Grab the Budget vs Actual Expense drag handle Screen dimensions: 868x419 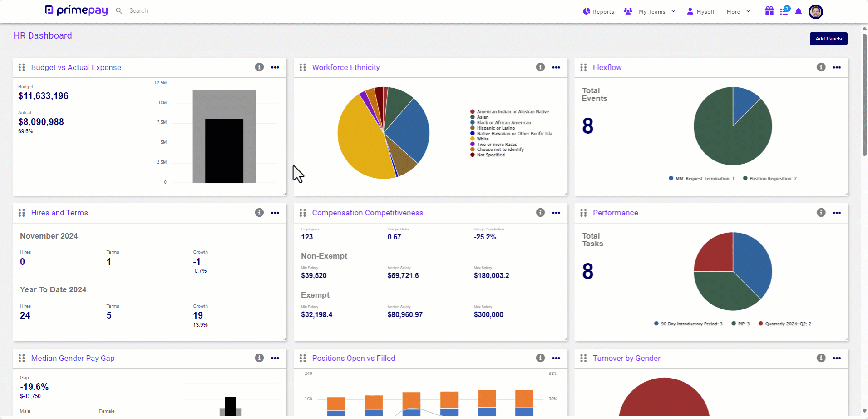(x=21, y=67)
